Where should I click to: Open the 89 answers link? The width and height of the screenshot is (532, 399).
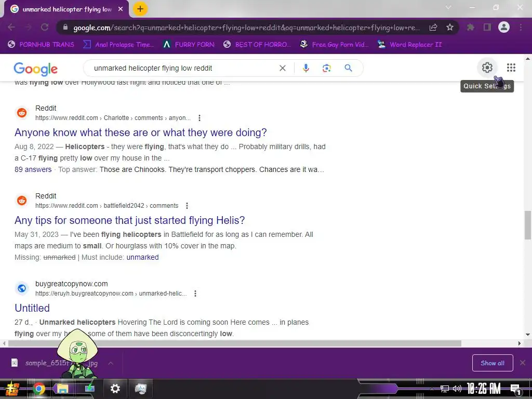pyautogui.click(x=33, y=169)
